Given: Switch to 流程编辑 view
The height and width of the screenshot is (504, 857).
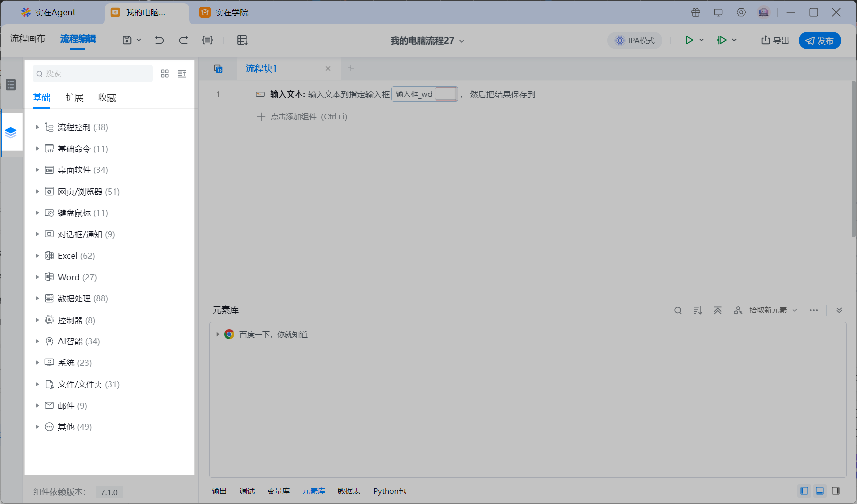Looking at the screenshot, I should [x=78, y=39].
